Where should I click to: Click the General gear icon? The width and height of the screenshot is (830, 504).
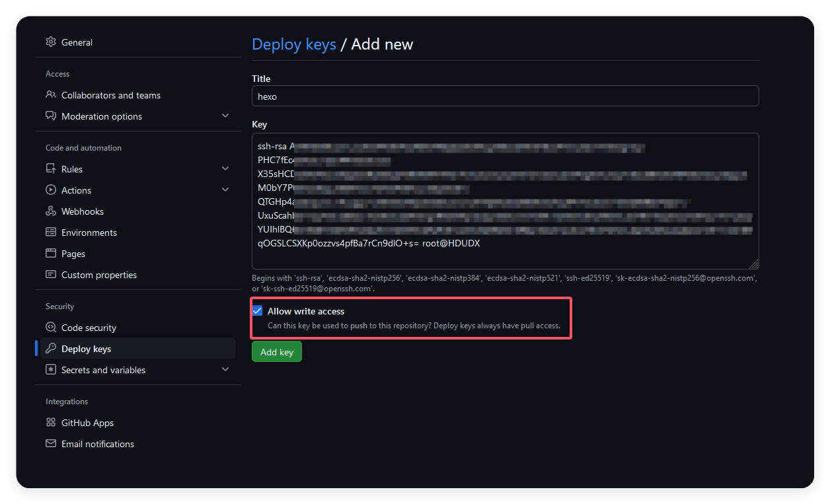51,42
